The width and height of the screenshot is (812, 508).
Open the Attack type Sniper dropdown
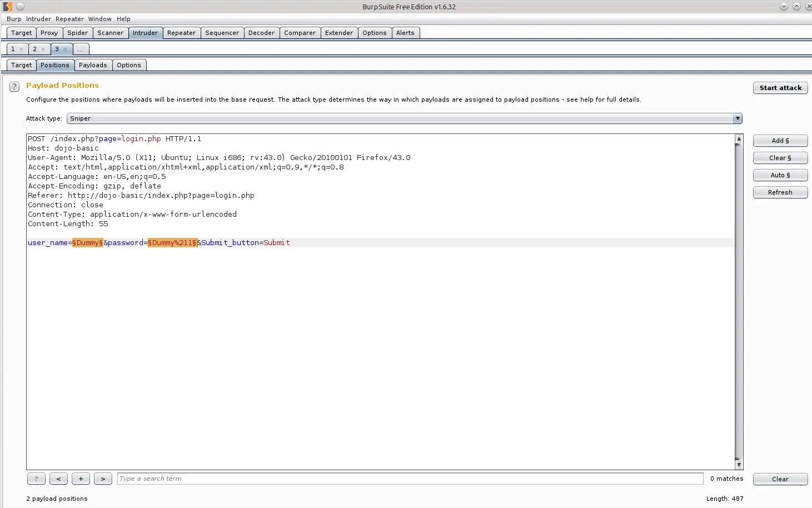click(405, 118)
